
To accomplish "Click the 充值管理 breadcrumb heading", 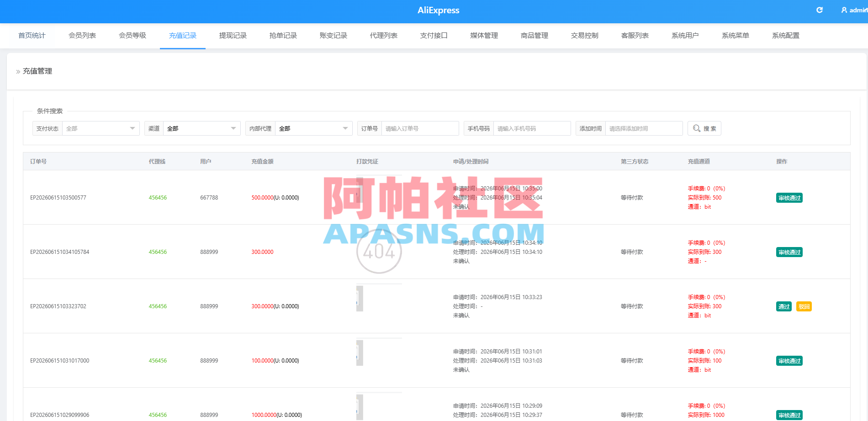I will click(x=37, y=71).
